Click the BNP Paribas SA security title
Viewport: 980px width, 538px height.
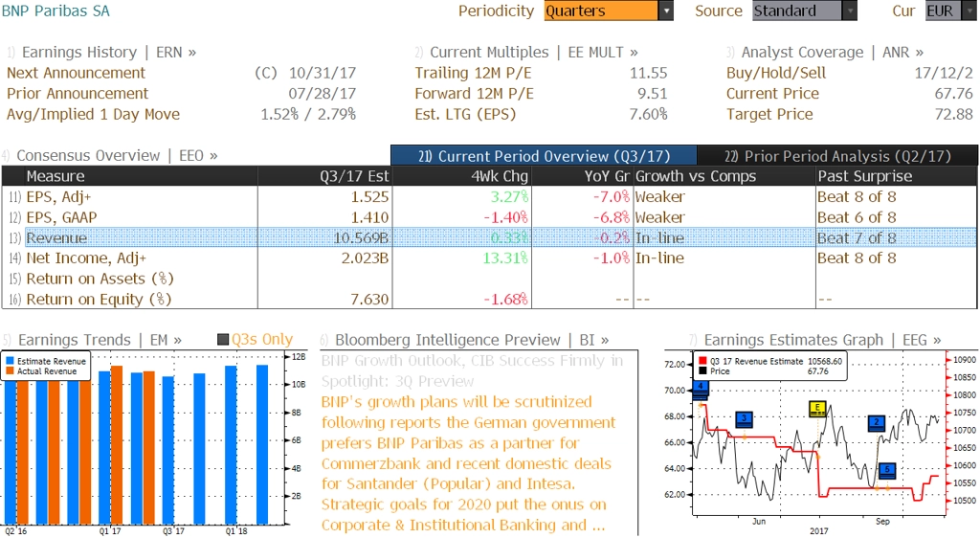coord(56,11)
